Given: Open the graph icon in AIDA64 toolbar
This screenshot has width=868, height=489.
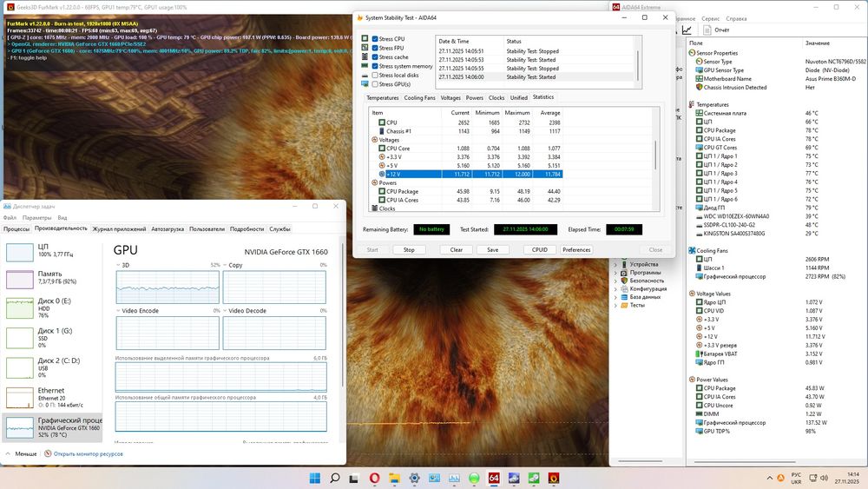Looking at the screenshot, I should pyautogui.click(x=687, y=30).
